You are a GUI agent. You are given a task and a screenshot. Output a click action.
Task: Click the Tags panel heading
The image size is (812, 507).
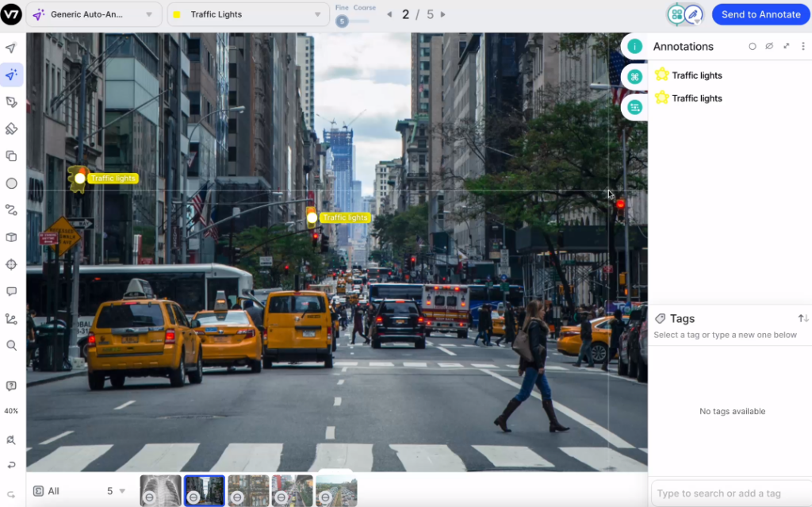pos(682,318)
